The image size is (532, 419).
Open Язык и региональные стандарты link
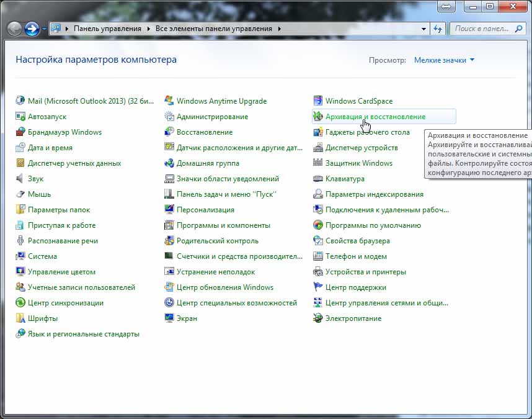pos(84,334)
